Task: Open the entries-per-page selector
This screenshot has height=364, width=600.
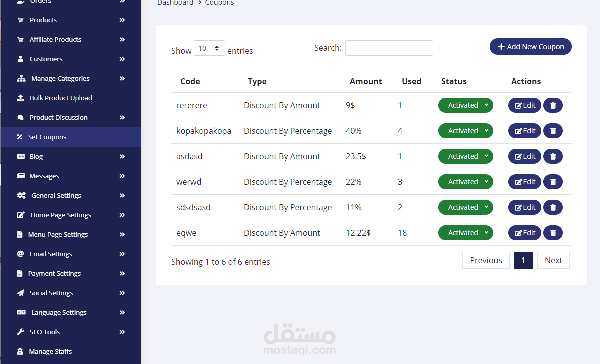Action: point(209,48)
